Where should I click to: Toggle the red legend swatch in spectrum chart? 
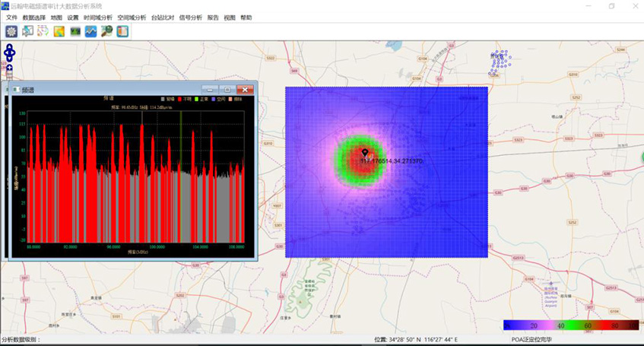pyautogui.click(x=178, y=99)
